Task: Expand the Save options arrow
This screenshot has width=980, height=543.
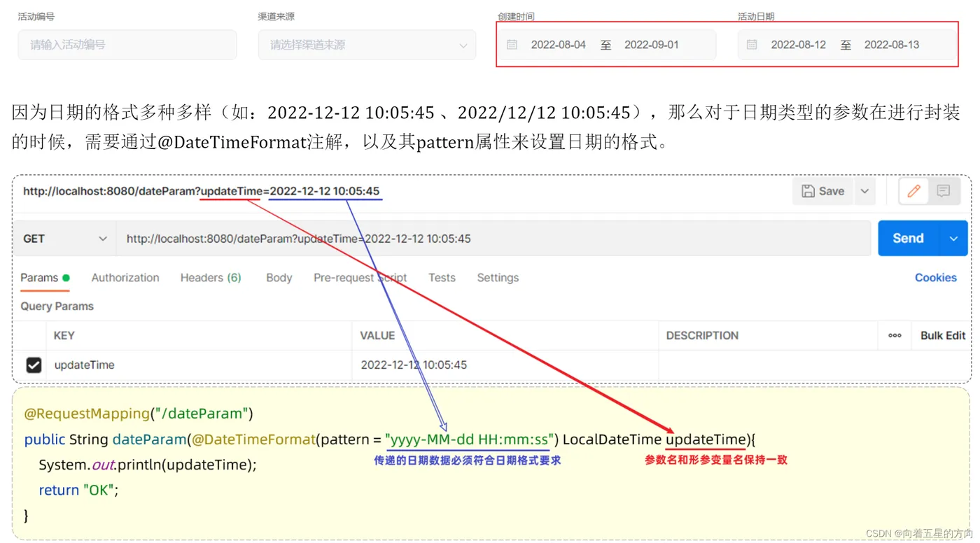Action: (865, 191)
